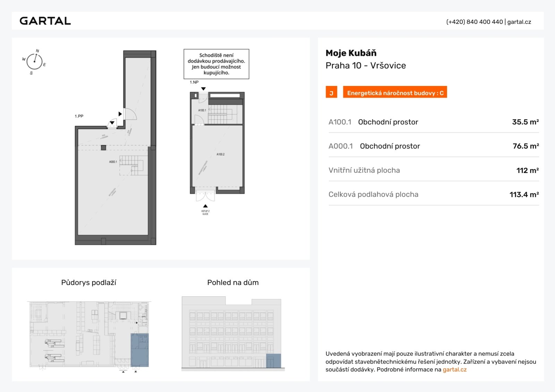This screenshot has height=392, width=555.
Task: Select the A100.1 Obchodní prostor row
Action: point(433,122)
